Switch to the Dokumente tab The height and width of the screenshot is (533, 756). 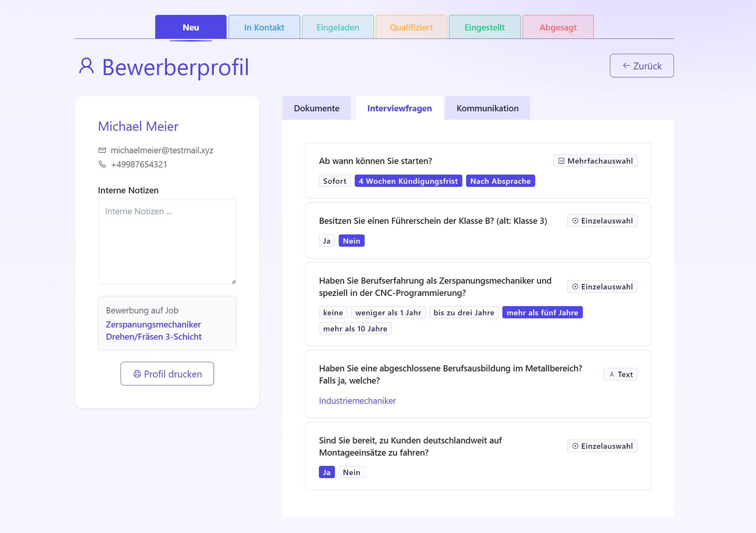click(317, 108)
